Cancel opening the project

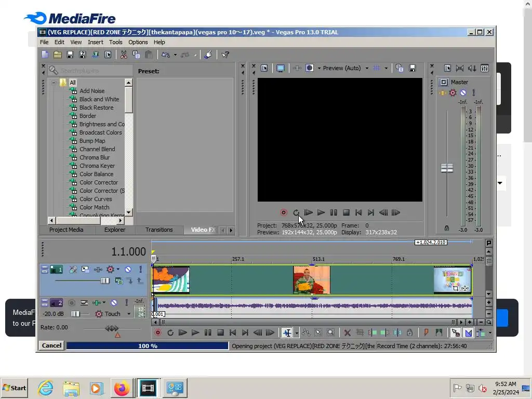[x=51, y=345]
